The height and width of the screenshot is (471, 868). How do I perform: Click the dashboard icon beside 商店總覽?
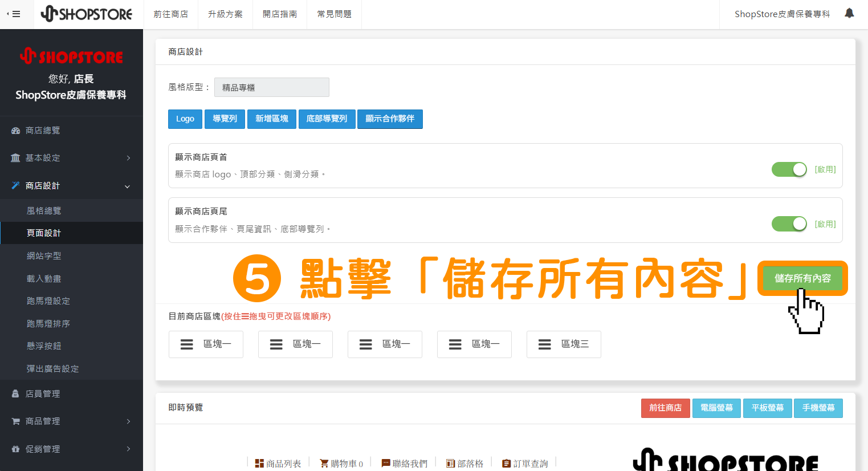pyautogui.click(x=15, y=131)
